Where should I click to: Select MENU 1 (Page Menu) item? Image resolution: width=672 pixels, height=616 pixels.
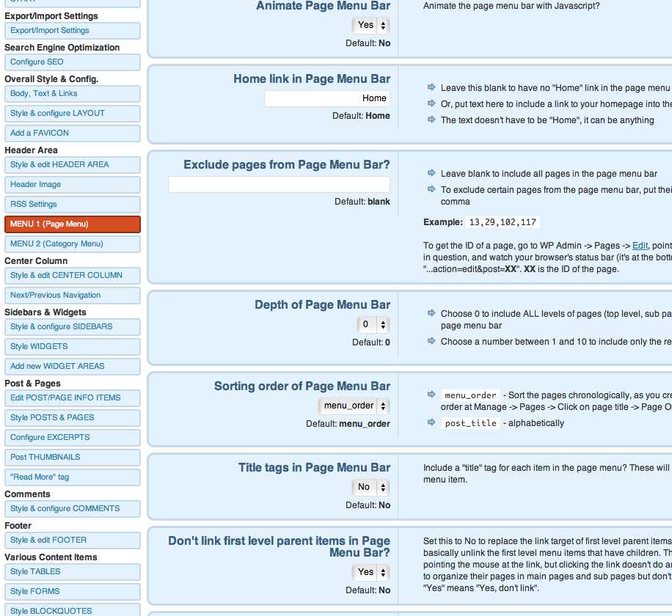click(x=73, y=224)
